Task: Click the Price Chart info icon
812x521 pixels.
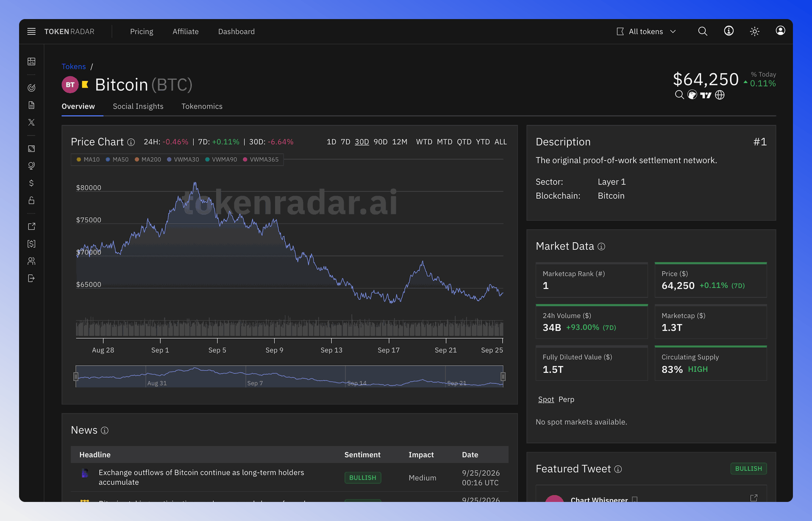Action: [x=131, y=142]
